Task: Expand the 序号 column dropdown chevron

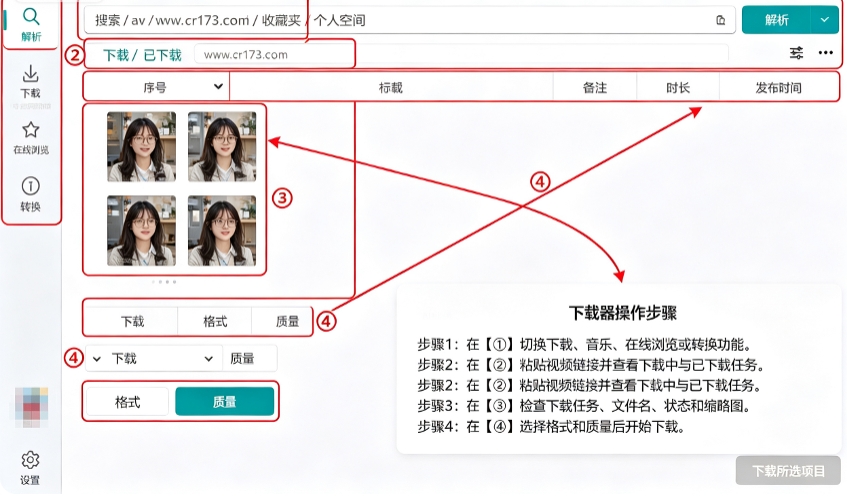Action: pos(218,86)
